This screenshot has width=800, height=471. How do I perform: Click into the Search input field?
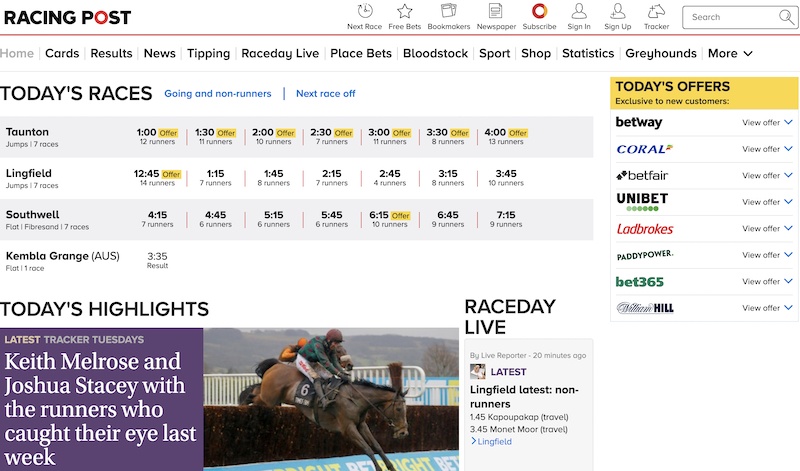point(732,17)
